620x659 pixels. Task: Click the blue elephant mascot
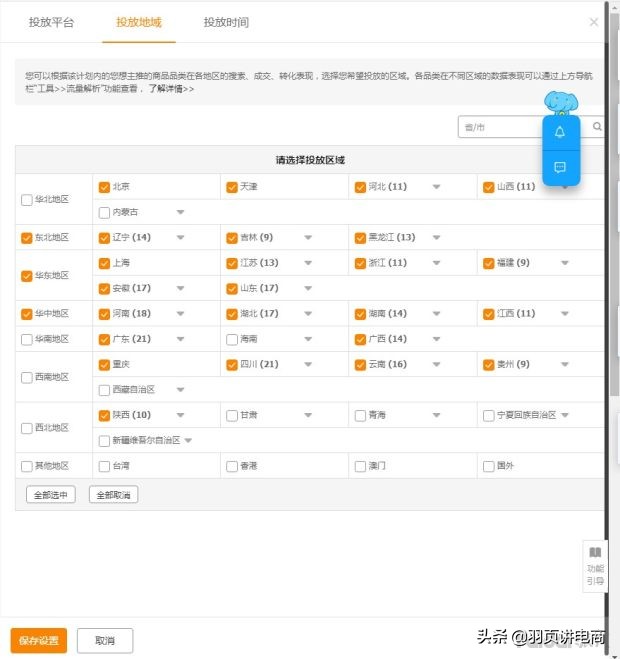click(x=561, y=103)
